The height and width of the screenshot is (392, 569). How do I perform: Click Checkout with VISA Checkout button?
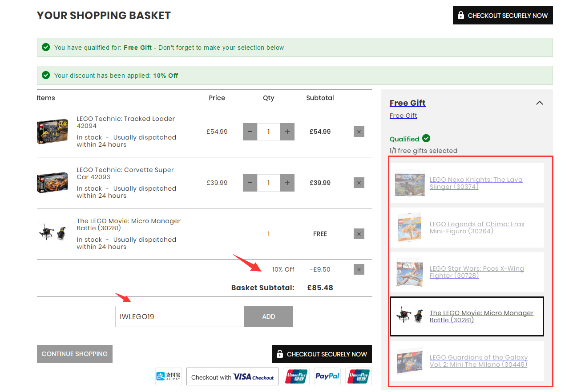[232, 376]
